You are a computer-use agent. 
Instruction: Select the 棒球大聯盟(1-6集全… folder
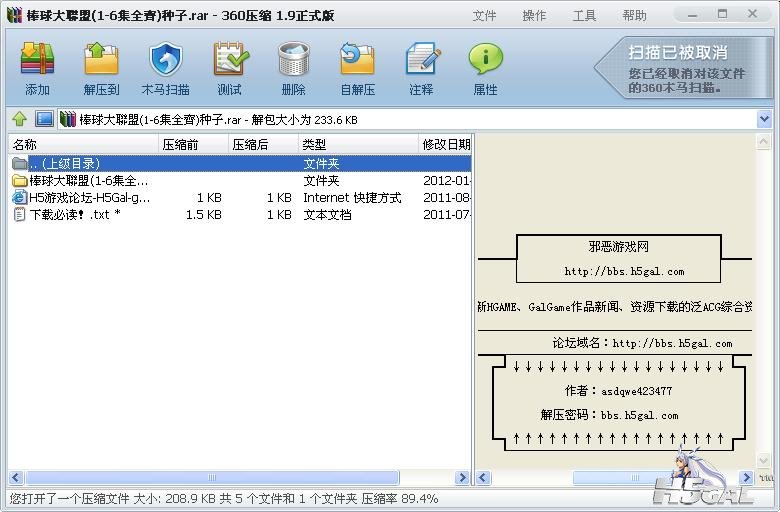point(240,180)
